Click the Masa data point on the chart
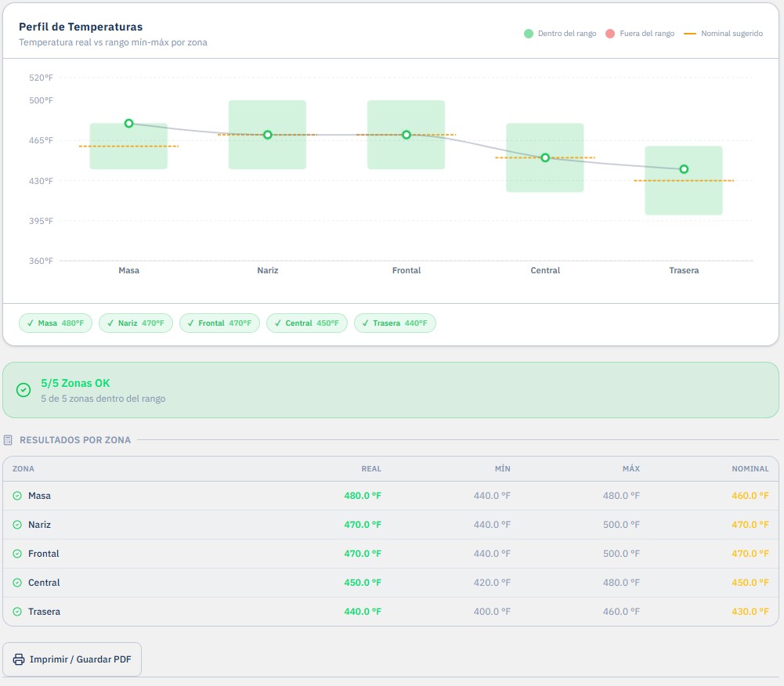 [x=129, y=124]
